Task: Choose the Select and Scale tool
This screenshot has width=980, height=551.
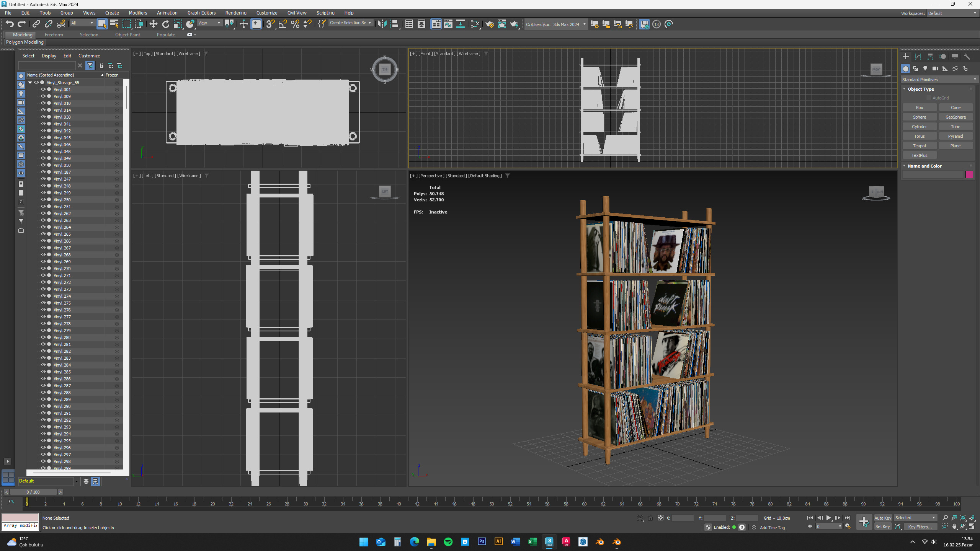Action: point(178,24)
